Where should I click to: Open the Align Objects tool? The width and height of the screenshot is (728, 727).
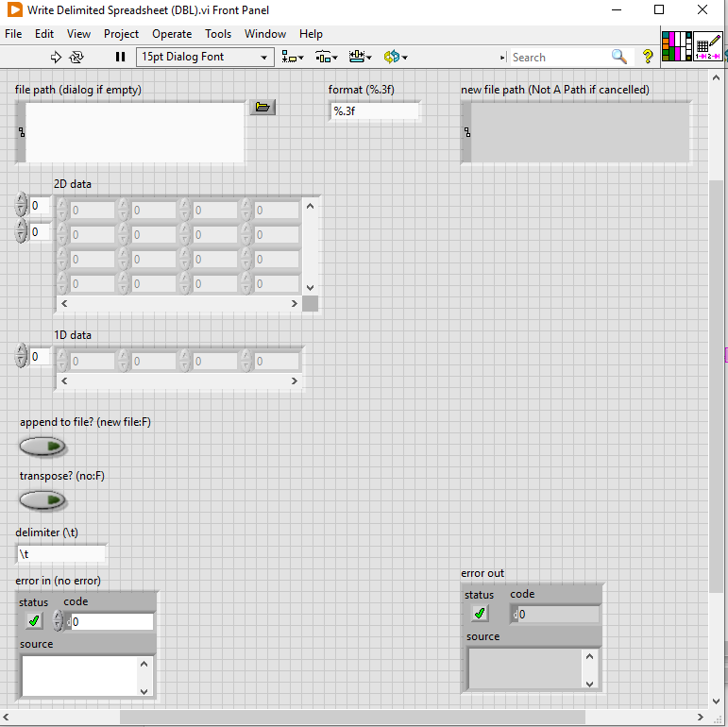293,57
